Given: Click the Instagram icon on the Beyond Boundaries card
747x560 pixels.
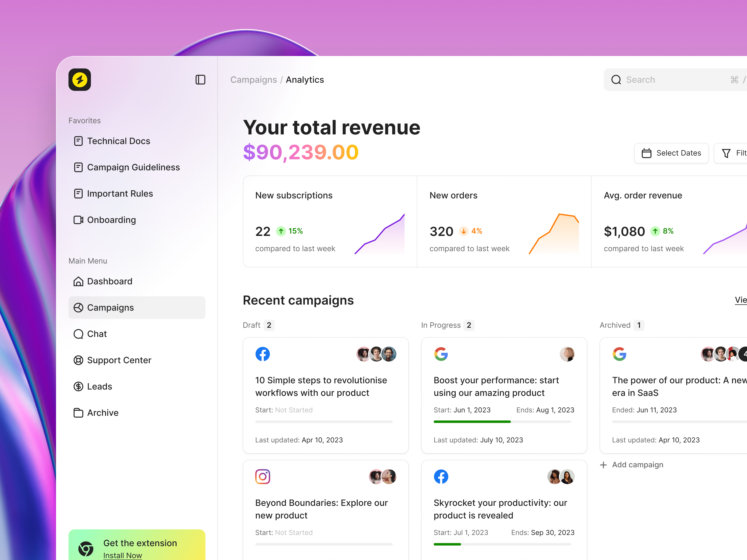Looking at the screenshot, I should [x=263, y=477].
